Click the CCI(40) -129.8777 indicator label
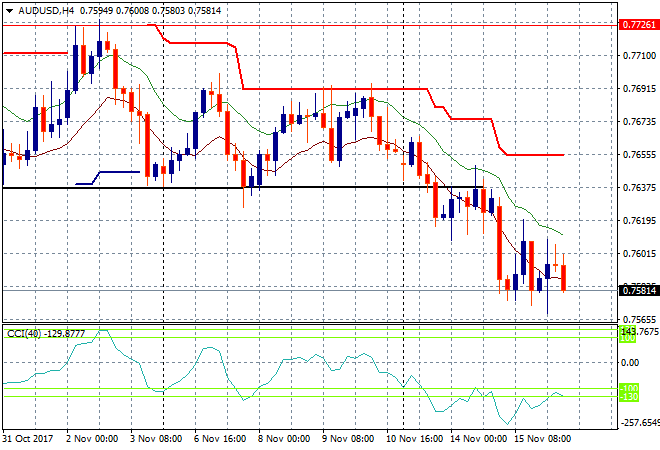 (x=46, y=334)
